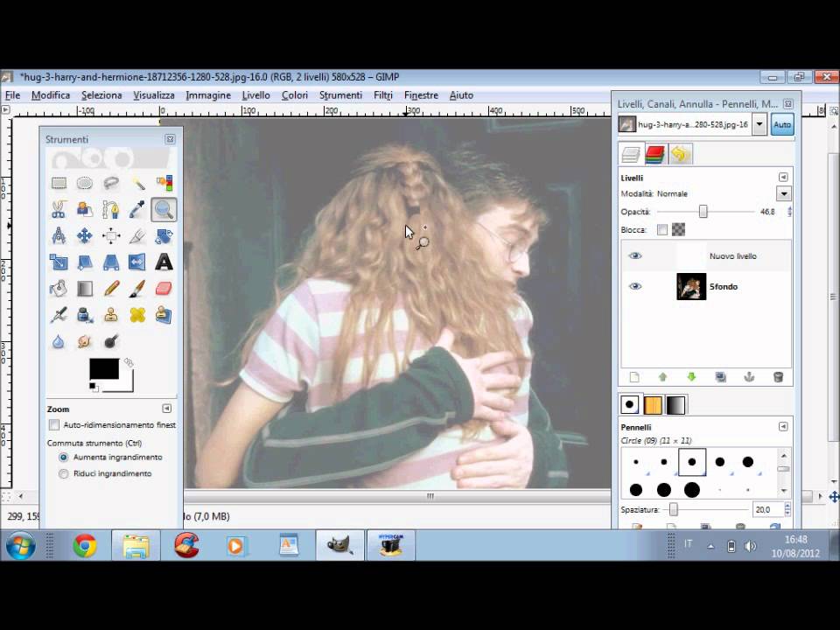
Task: Open the Livello menu
Action: (255, 95)
